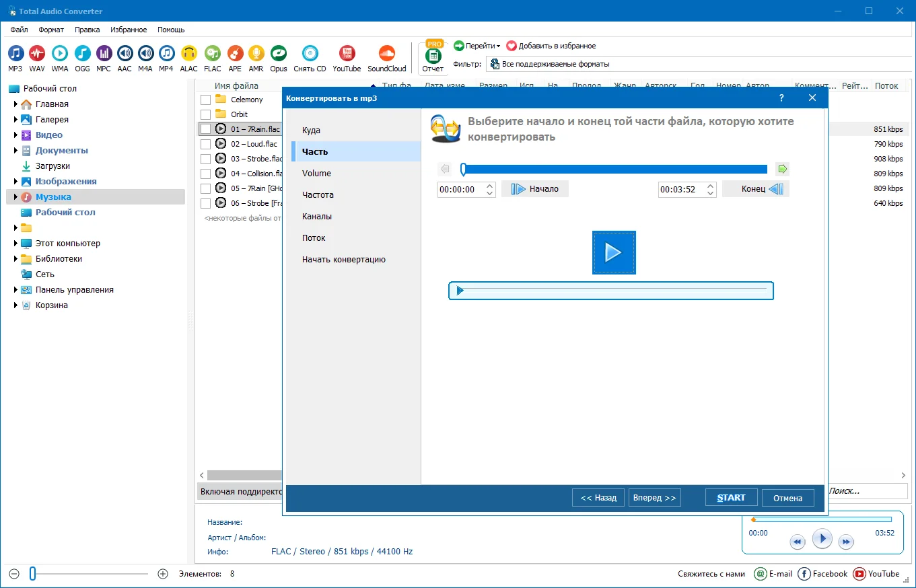
Task: Expand the Этот компьютер tree node
Action: (x=15, y=244)
